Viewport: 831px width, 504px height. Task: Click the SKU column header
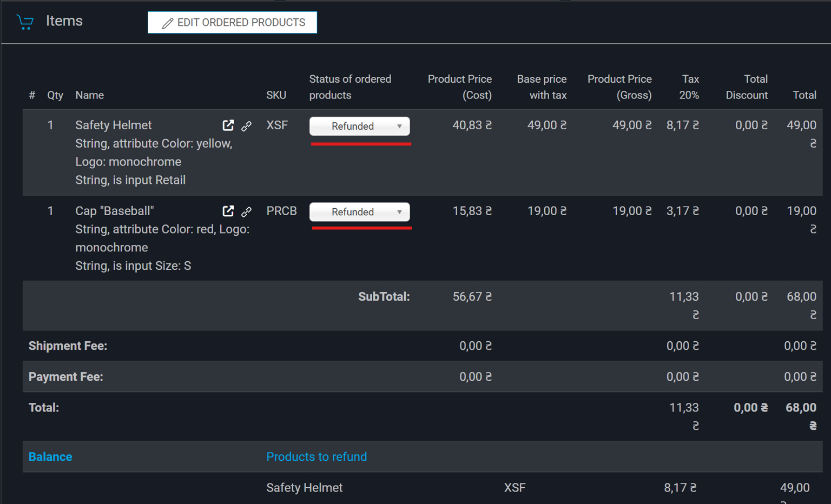pyautogui.click(x=276, y=95)
